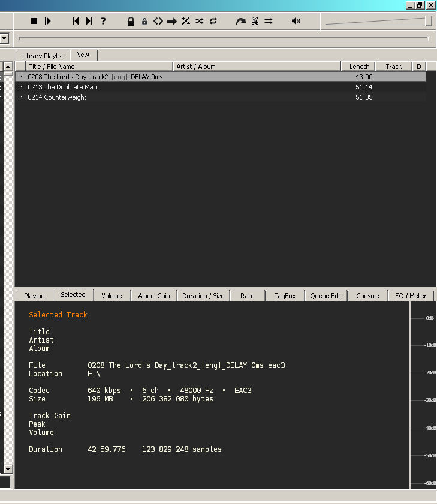Click the 42:59.776 duration value
The image size is (437, 504).
point(107,449)
